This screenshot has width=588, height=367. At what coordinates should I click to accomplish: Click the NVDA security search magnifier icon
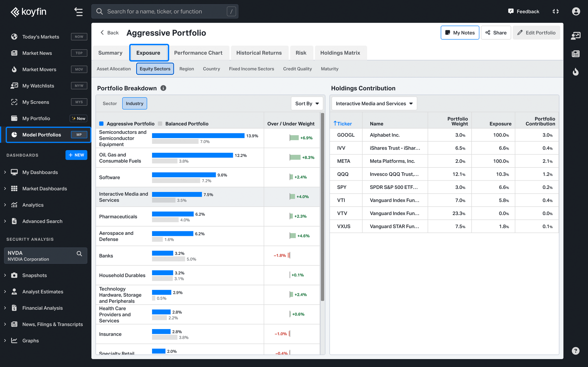point(79,254)
